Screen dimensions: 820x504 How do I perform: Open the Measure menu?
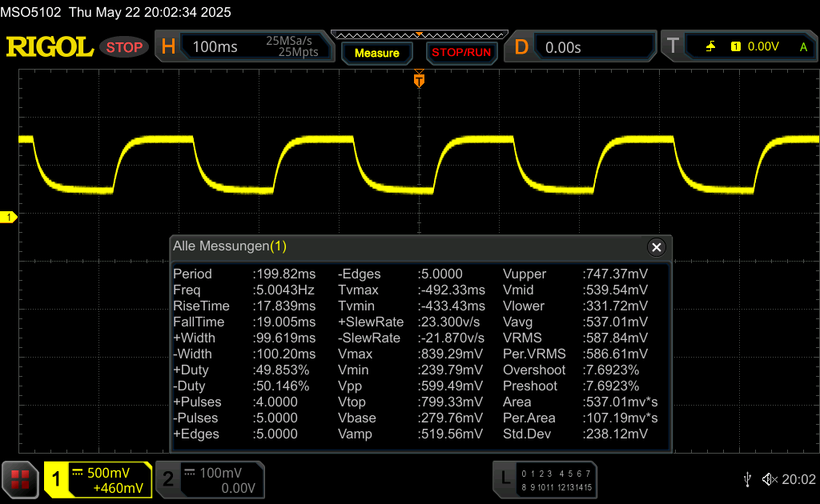pyautogui.click(x=376, y=53)
